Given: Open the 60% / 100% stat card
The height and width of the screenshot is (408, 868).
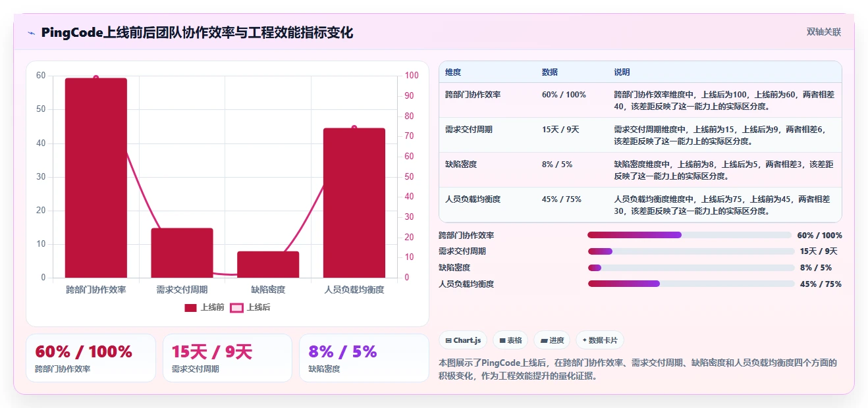Looking at the screenshot, I should tap(91, 358).
